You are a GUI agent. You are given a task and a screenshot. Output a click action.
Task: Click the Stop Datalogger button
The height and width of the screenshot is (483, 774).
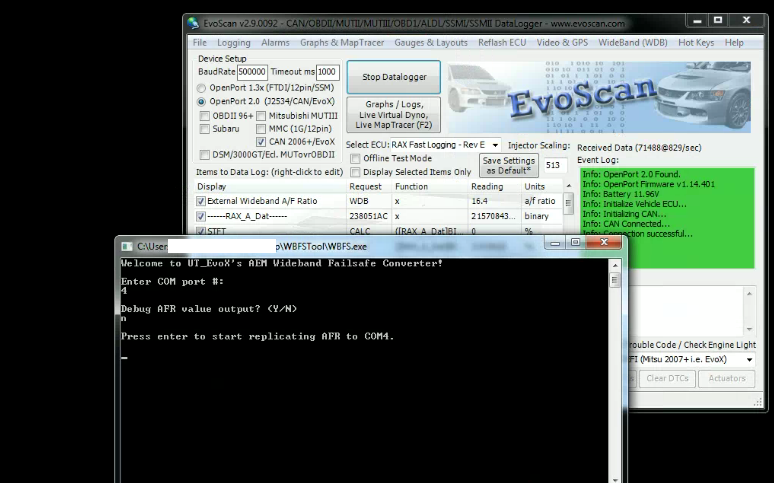(x=394, y=77)
